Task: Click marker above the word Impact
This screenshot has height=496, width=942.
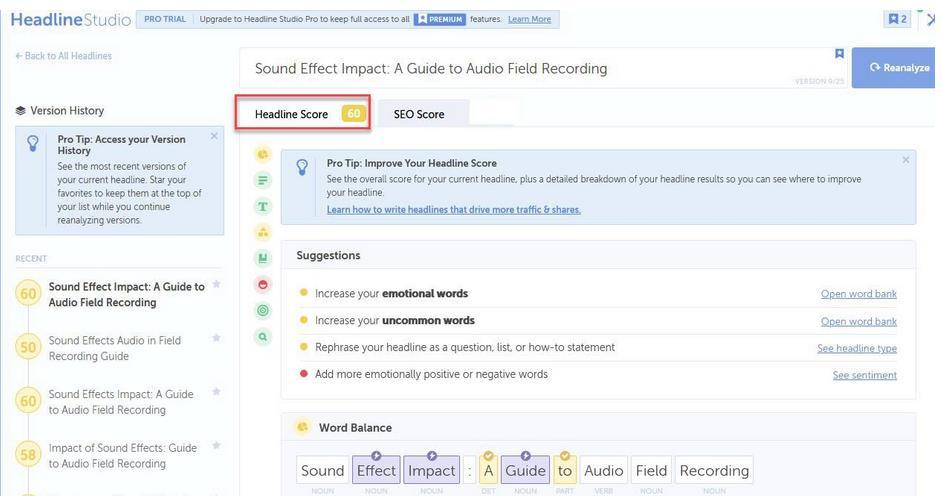Action: (x=431, y=456)
